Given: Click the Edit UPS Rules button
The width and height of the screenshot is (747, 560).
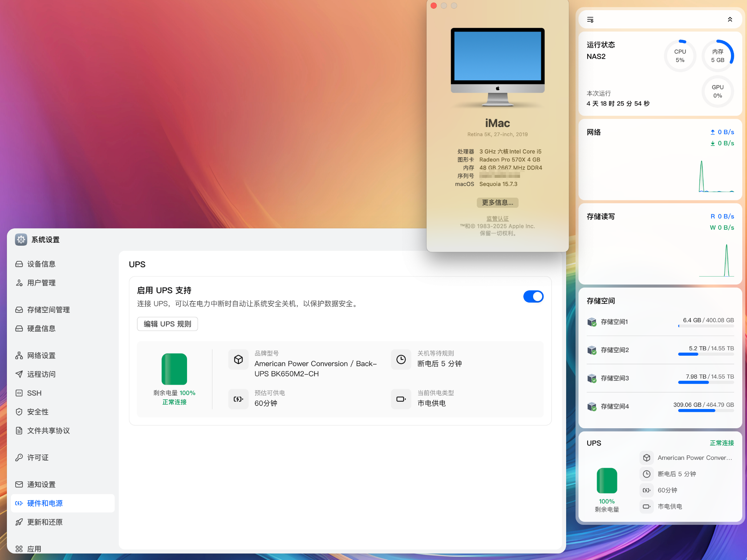Looking at the screenshot, I should coord(167,324).
